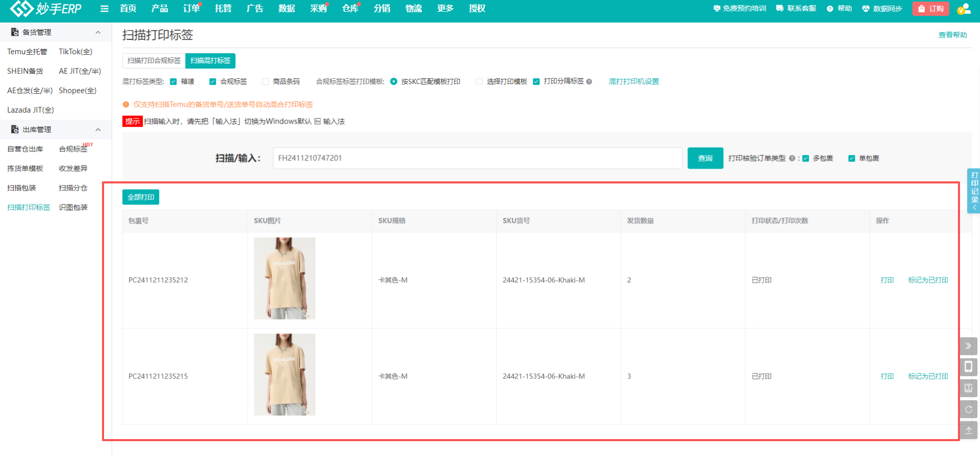
Task: Open the 查看帮助 link
Action: point(953,35)
